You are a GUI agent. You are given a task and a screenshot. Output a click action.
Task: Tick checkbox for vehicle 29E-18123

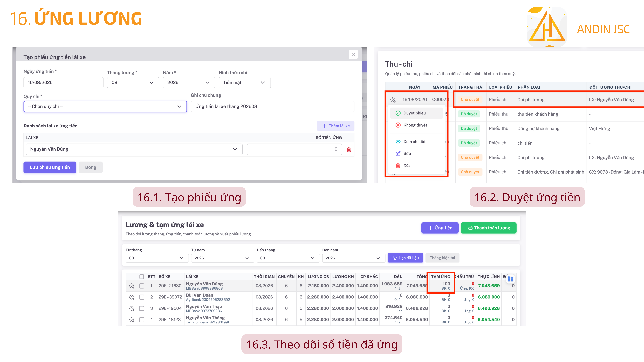coord(142,320)
